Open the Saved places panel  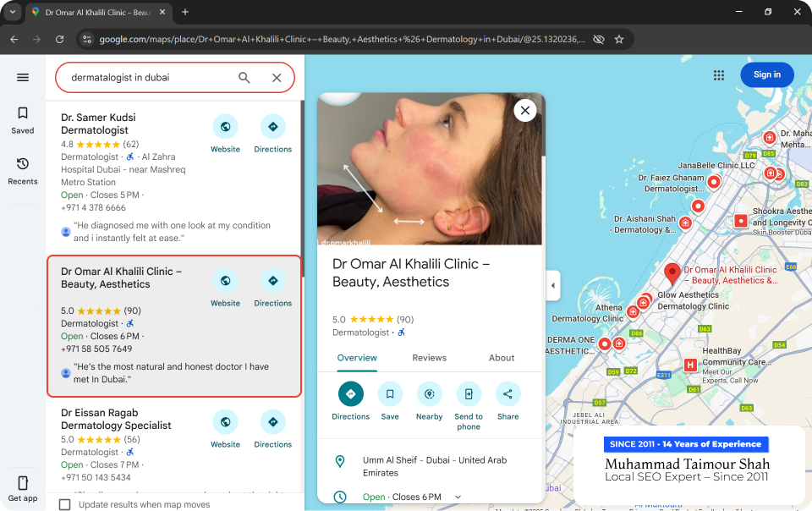click(23, 119)
